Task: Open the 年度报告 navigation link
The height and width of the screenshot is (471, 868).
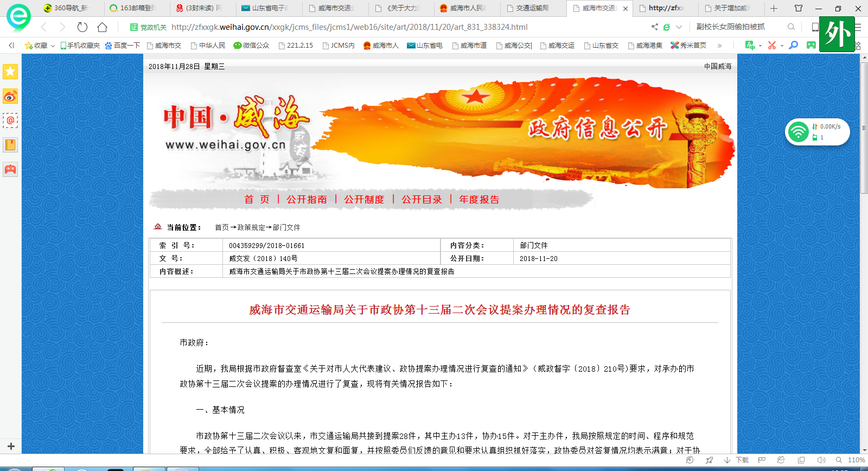Action: point(479,200)
